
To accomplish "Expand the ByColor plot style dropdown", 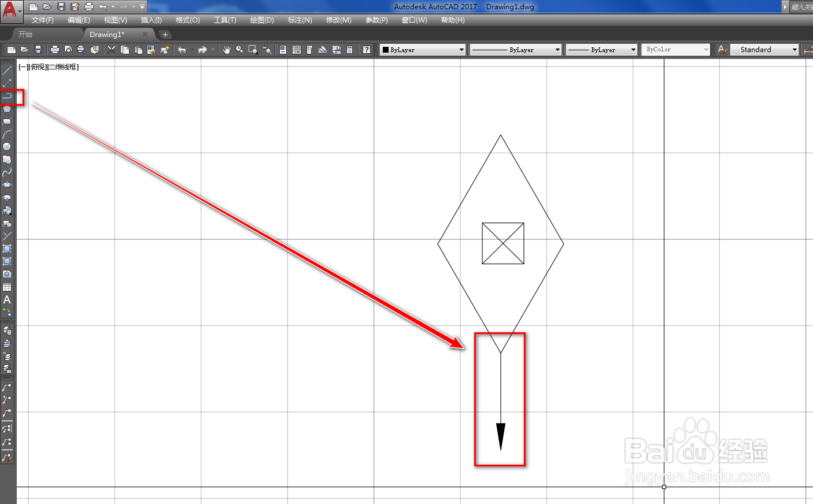I will [x=706, y=50].
